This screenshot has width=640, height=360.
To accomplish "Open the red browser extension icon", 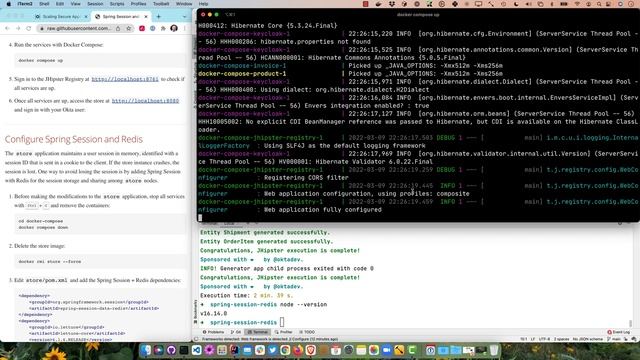I will [x=142, y=28].
